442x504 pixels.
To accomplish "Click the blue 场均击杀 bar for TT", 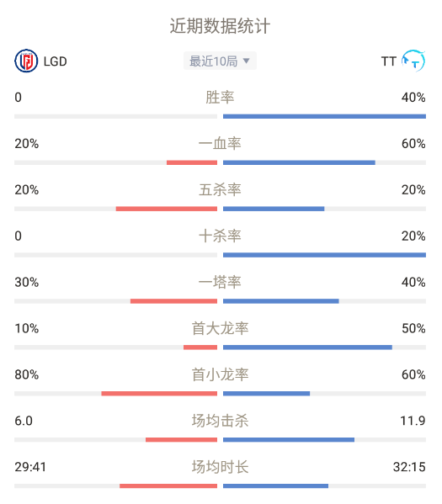I will (289, 440).
